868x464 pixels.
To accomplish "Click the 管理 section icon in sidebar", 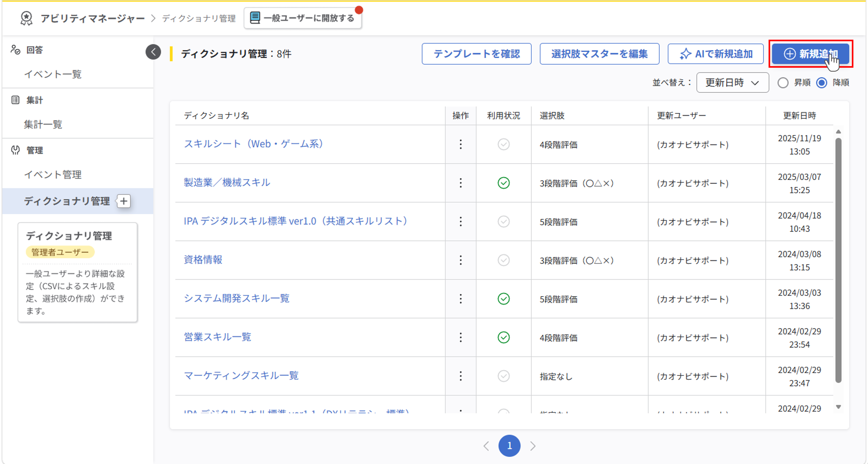I will 15,150.
